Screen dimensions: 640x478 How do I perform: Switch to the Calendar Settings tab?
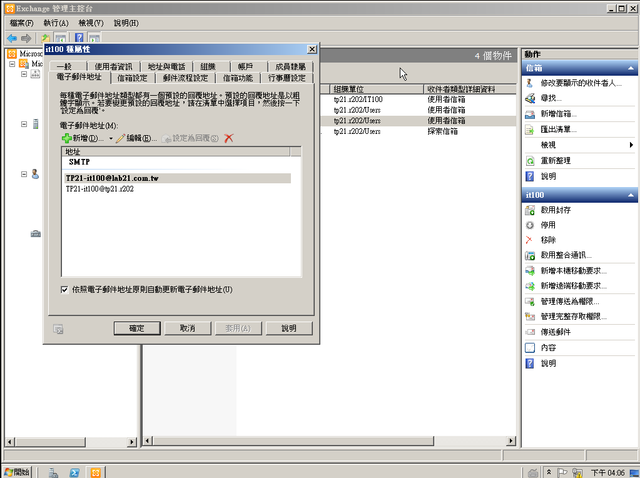point(287,78)
